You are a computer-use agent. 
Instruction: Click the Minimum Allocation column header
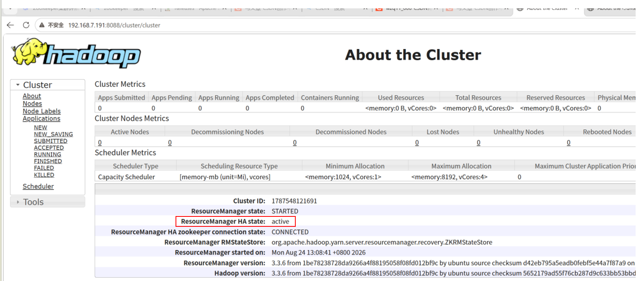pos(355,166)
